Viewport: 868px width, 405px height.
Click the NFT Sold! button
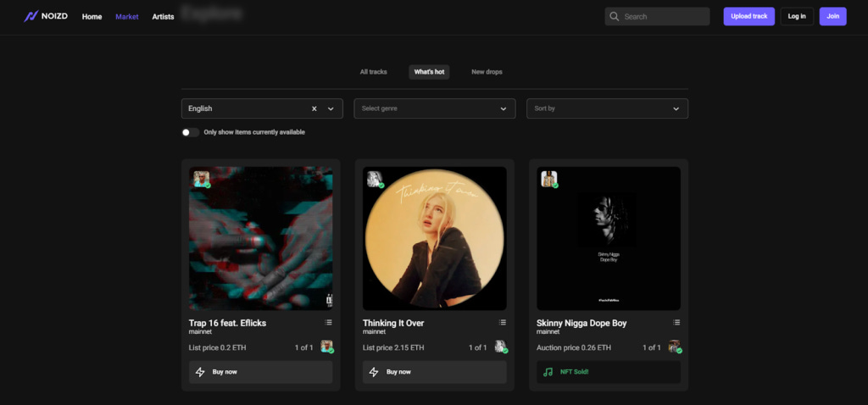click(x=609, y=372)
